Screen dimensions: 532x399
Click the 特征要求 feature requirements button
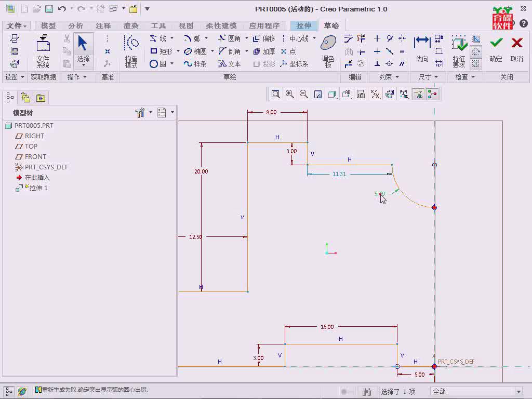point(459,51)
